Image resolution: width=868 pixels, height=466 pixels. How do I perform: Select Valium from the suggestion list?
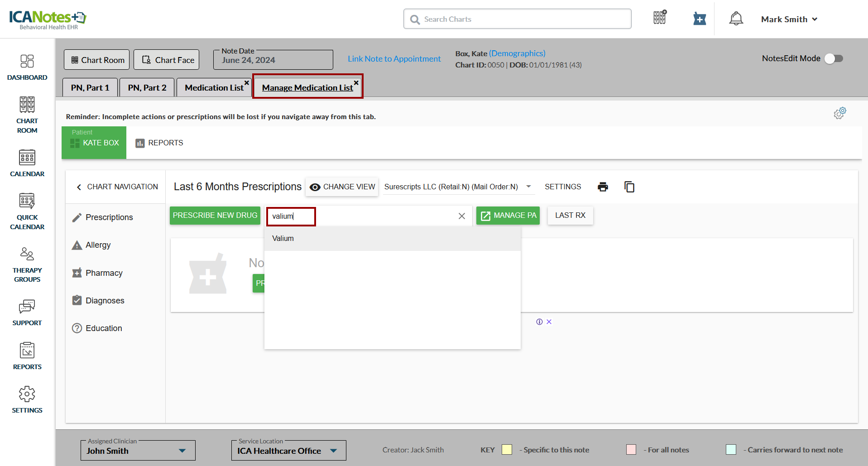pyautogui.click(x=283, y=239)
